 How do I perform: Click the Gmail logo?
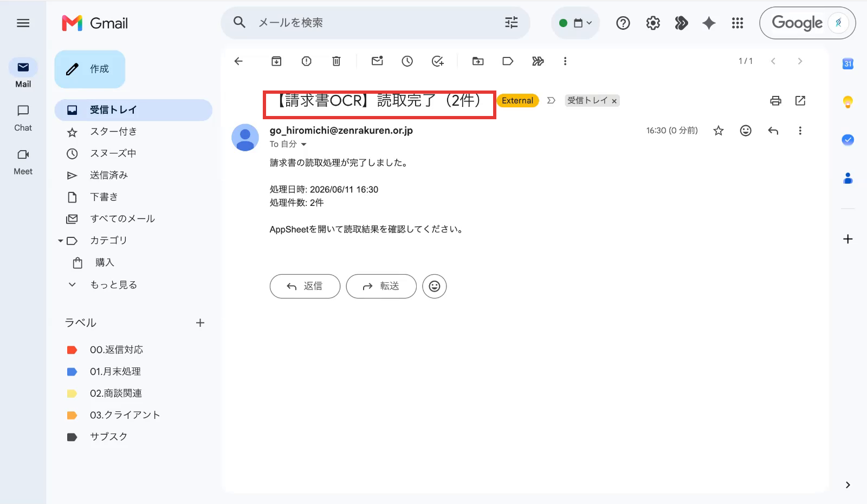95,23
